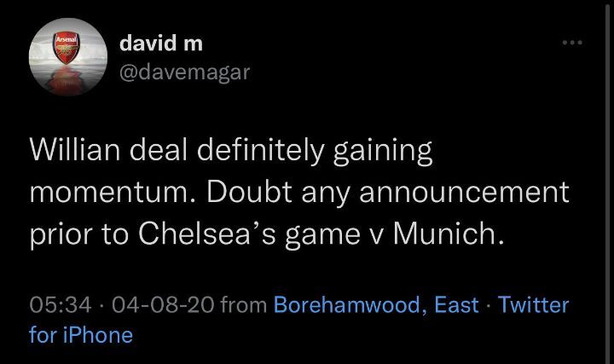The width and height of the screenshot is (614, 364).
Task: Select the 05:34 timestamp
Action: (x=61, y=305)
